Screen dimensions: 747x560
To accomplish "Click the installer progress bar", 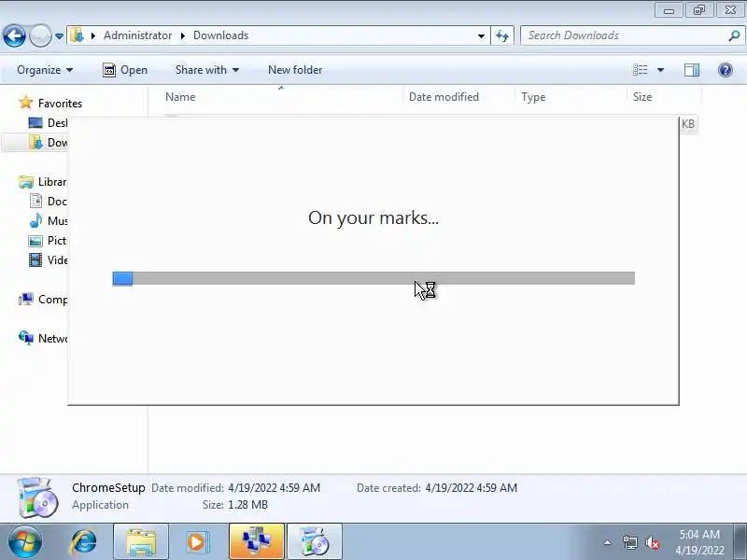I will click(x=373, y=278).
